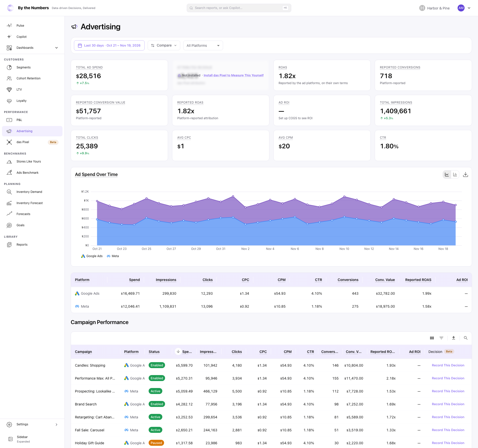The height and width of the screenshot is (448, 478).
Task: Open Reports library
Action: point(32,245)
